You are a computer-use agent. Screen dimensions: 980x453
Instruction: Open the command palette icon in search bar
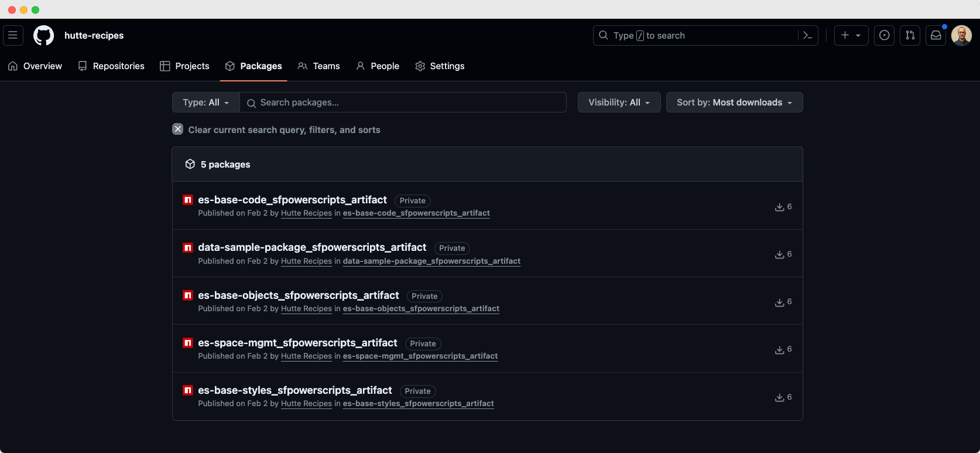tap(808, 35)
